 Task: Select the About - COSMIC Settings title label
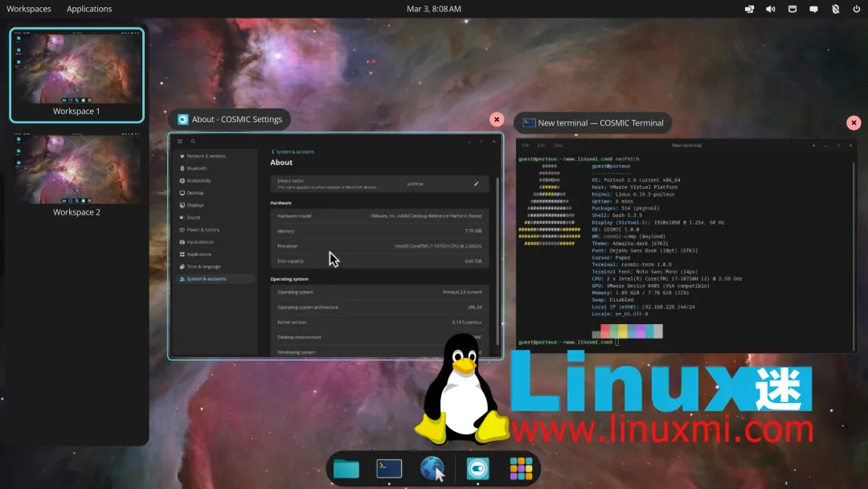coord(230,119)
